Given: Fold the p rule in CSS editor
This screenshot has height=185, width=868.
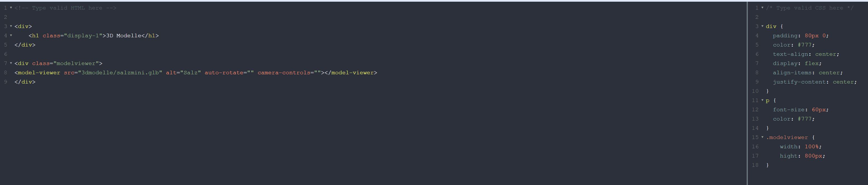Looking at the screenshot, I should (762, 100).
